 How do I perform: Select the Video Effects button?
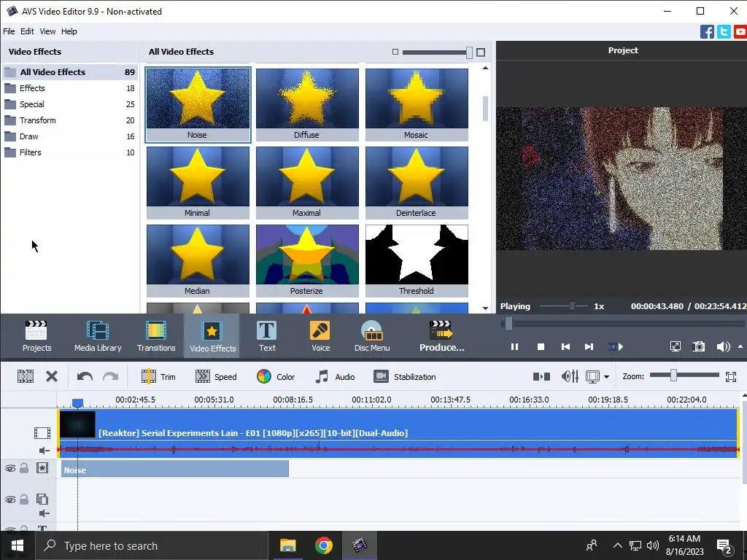pos(212,336)
